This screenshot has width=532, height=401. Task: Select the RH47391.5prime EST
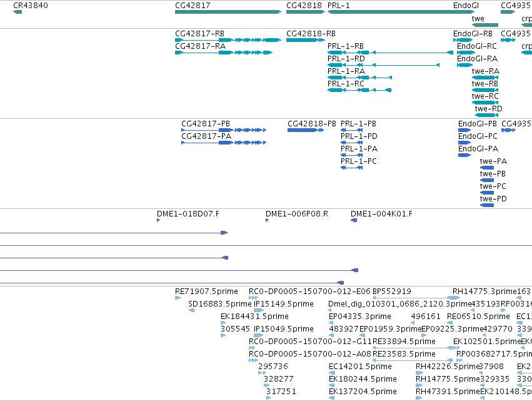click(x=419, y=398)
